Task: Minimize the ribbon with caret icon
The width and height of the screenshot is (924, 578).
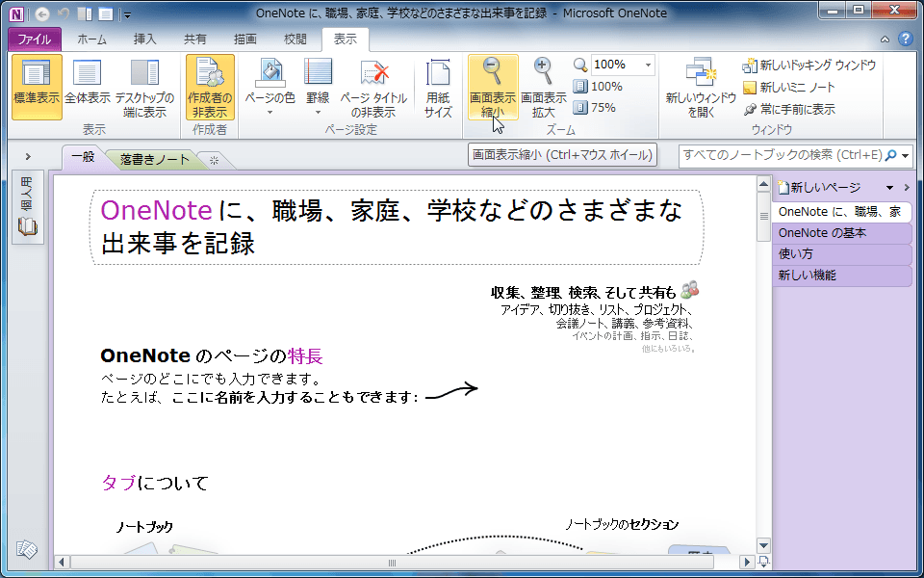Action: click(885, 40)
